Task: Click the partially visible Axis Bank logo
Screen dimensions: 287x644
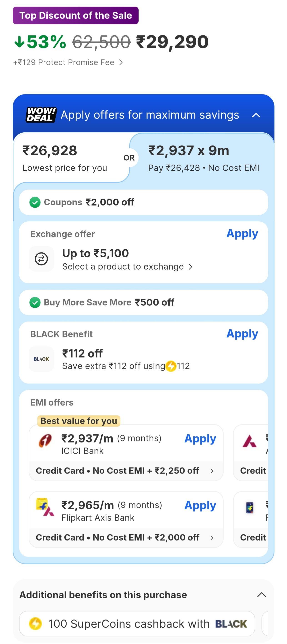Action: point(250,441)
